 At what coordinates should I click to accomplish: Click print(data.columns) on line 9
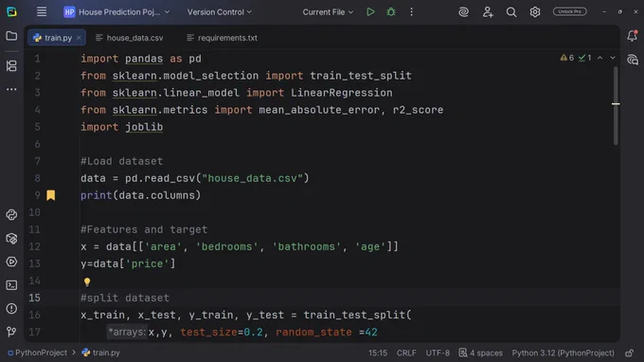tap(140, 195)
